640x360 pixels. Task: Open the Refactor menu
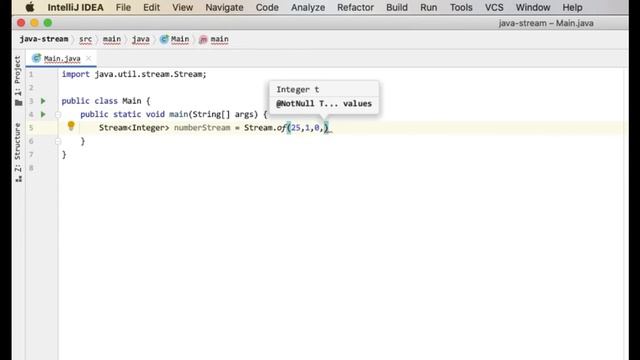[x=355, y=7]
